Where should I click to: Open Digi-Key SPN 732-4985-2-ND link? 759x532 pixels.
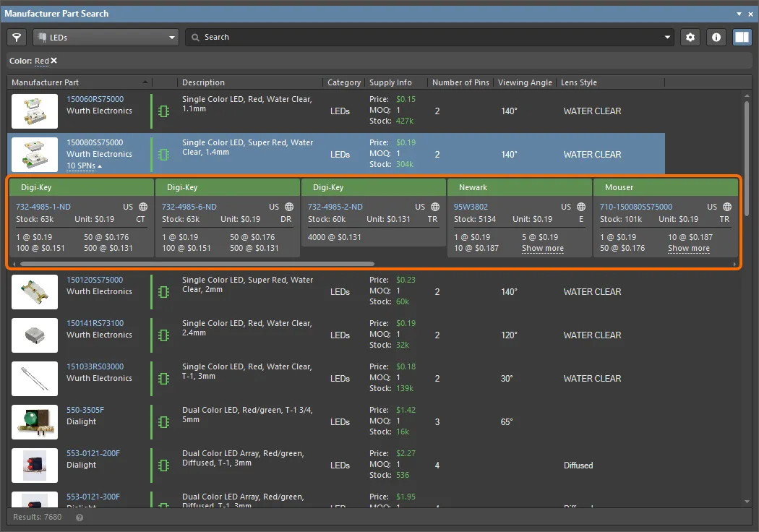335,207
